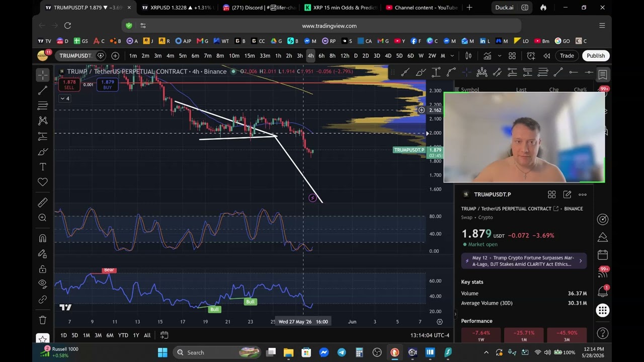Open the forecasting and measurement tools
Screen dimensions: 644x362
pyautogui.click(x=43, y=136)
